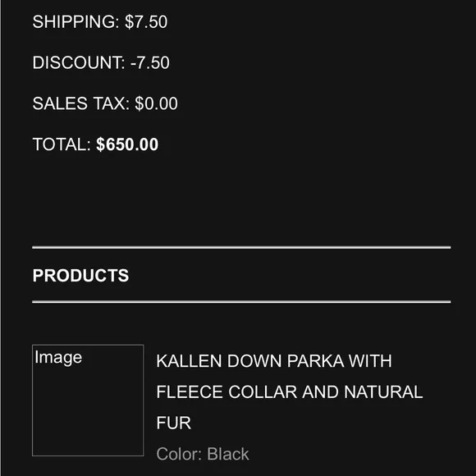Click the DISCOUNT label
This screenshot has width=476, height=476.
pos(79,62)
